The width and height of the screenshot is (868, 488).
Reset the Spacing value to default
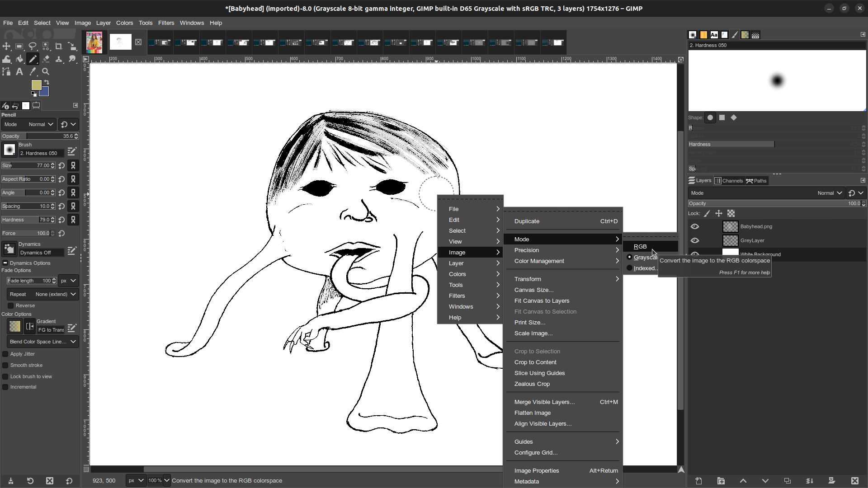[61, 206]
